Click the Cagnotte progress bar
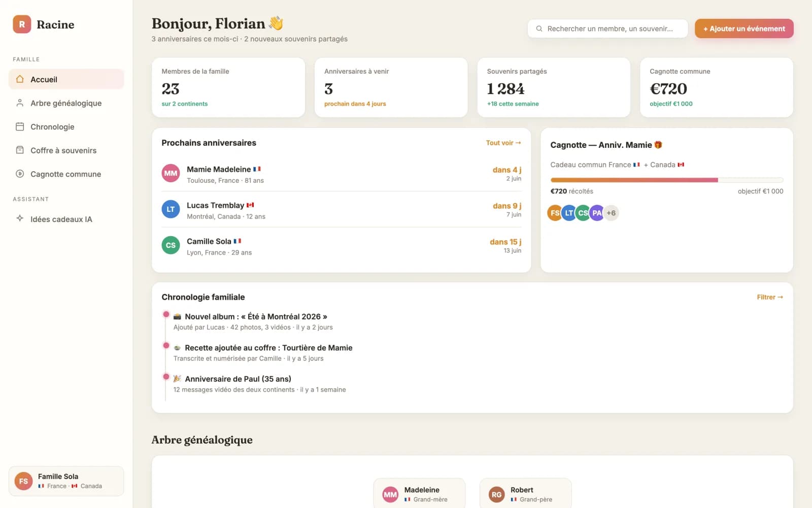The height and width of the screenshot is (508, 812). [667, 180]
